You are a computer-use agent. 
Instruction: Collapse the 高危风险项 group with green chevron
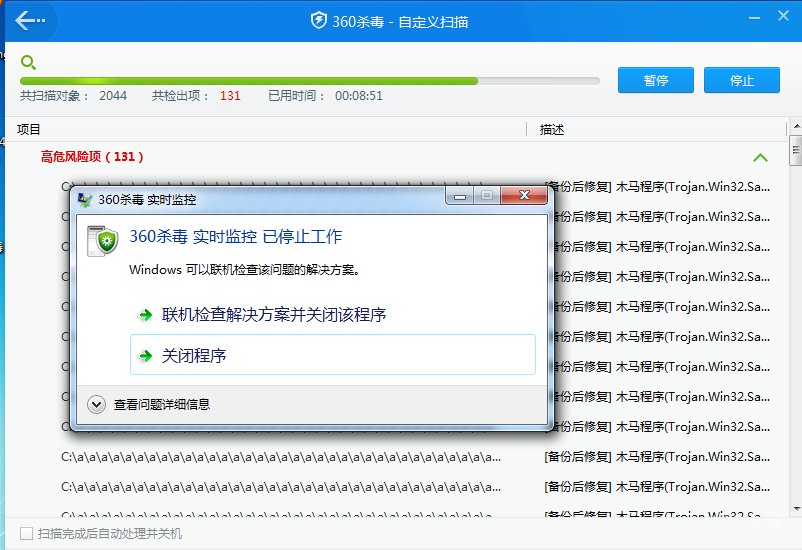point(761,158)
